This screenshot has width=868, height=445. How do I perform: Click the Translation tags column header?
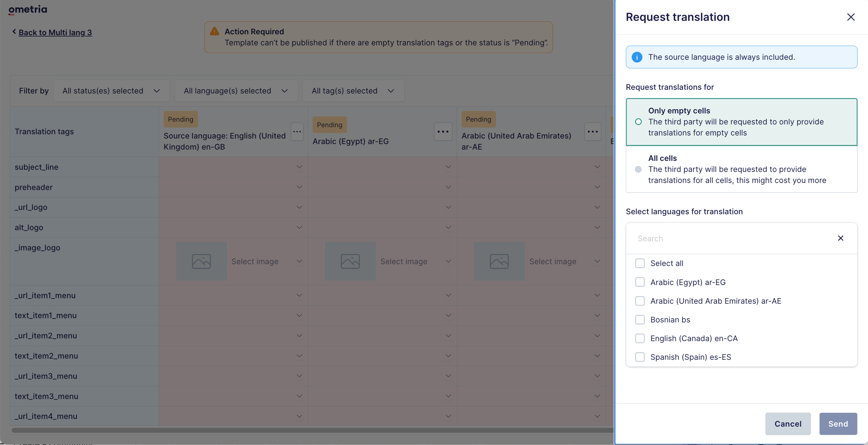pyautogui.click(x=44, y=132)
